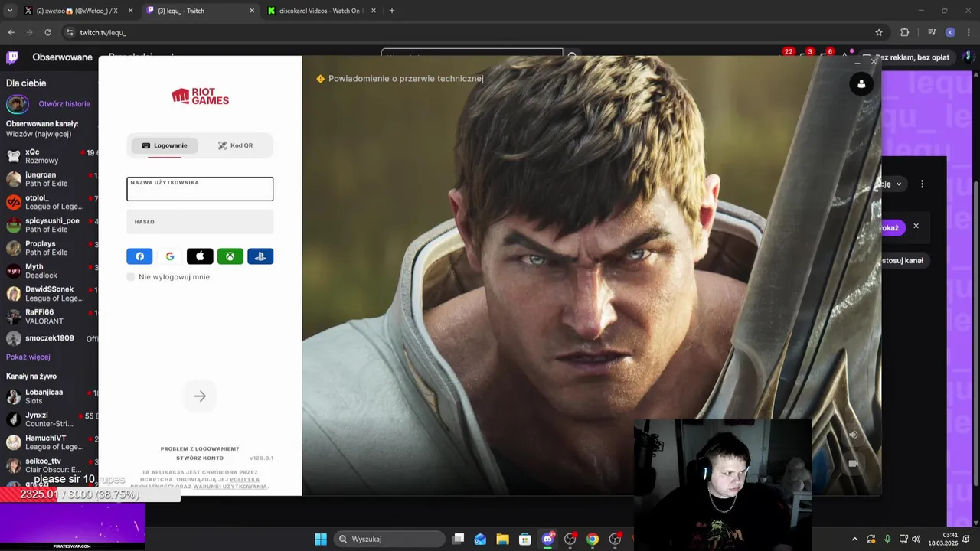Screen dimensions: 980x551
Task: Sign in with Xbox button
Action: click(230, 256)
